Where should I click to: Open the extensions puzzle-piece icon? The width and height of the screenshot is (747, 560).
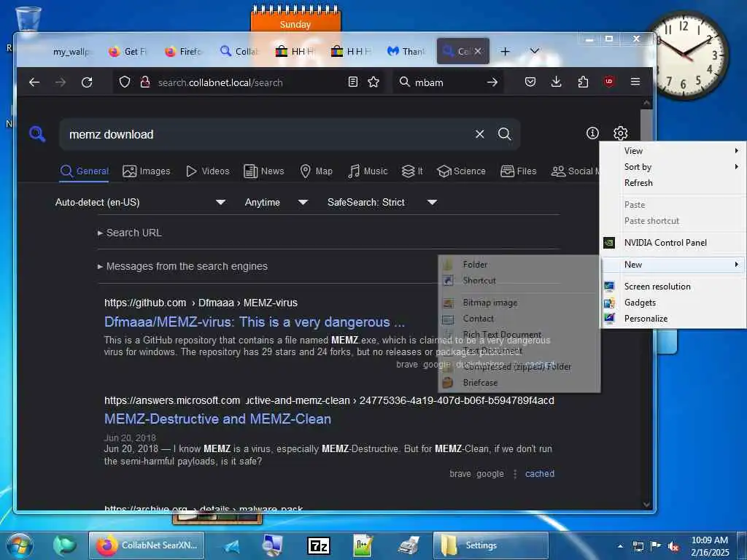pyautogui.click(x=583, y=82)
